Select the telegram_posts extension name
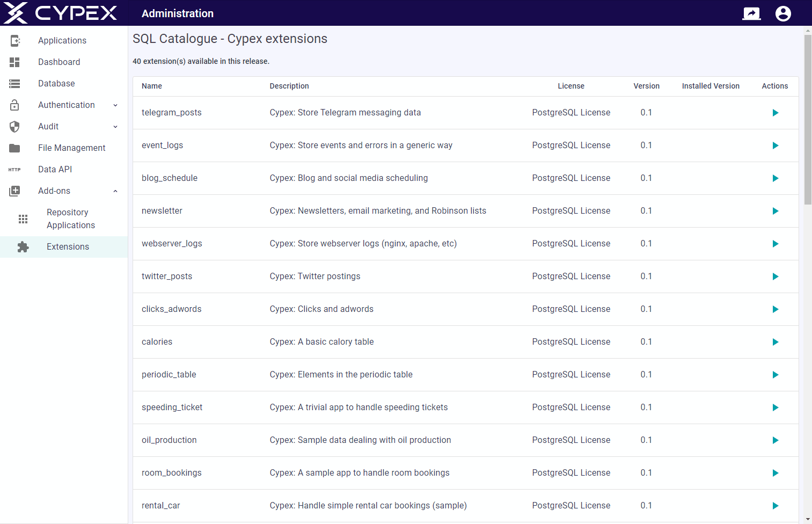 (172, 113)
